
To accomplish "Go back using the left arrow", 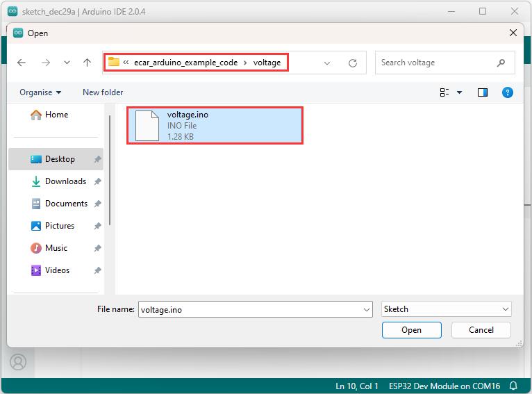I will 22,63.
